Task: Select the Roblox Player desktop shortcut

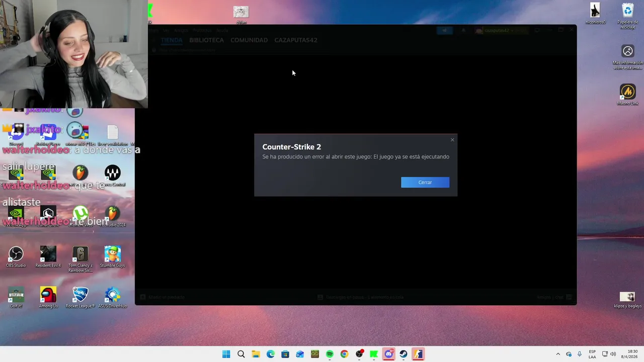Action: tap(48, 135)
